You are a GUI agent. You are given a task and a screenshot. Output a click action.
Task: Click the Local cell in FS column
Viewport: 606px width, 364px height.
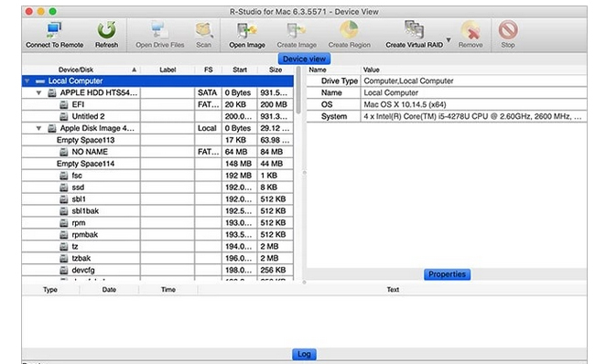click(207, 128)
